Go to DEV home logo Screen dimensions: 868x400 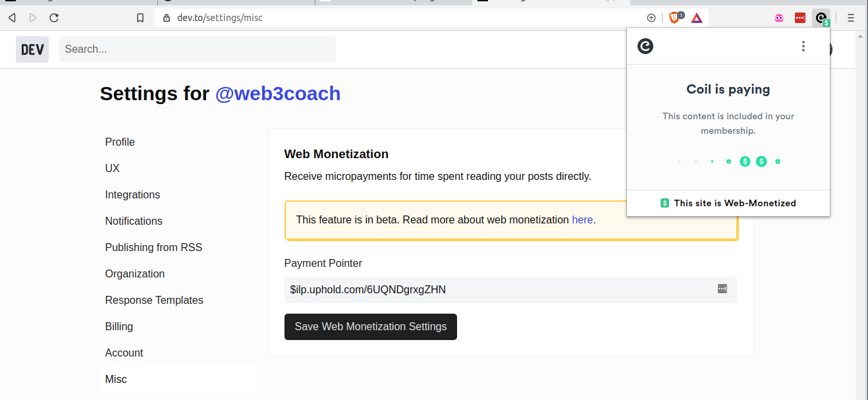32,49
